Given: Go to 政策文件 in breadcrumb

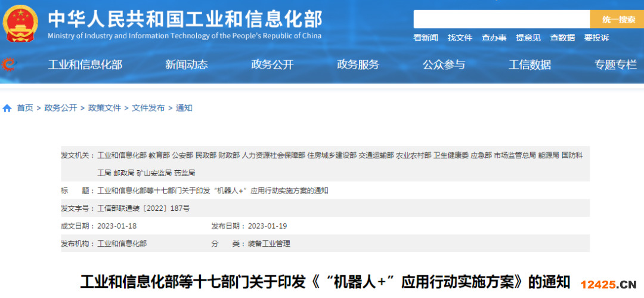Looking at the screenshot, I should pos(105,108).
